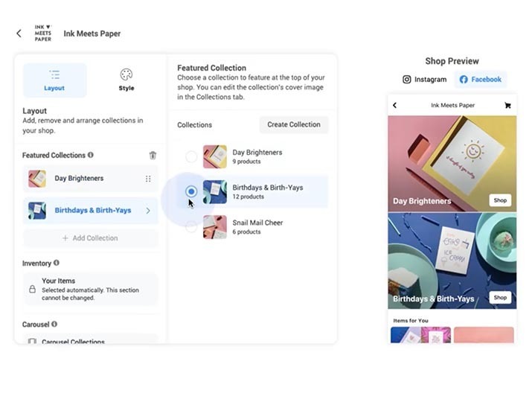The width and height of the screenshot is (532, 399).
Task: Switch preview to Instagram
Action: (x=424, y=80)
